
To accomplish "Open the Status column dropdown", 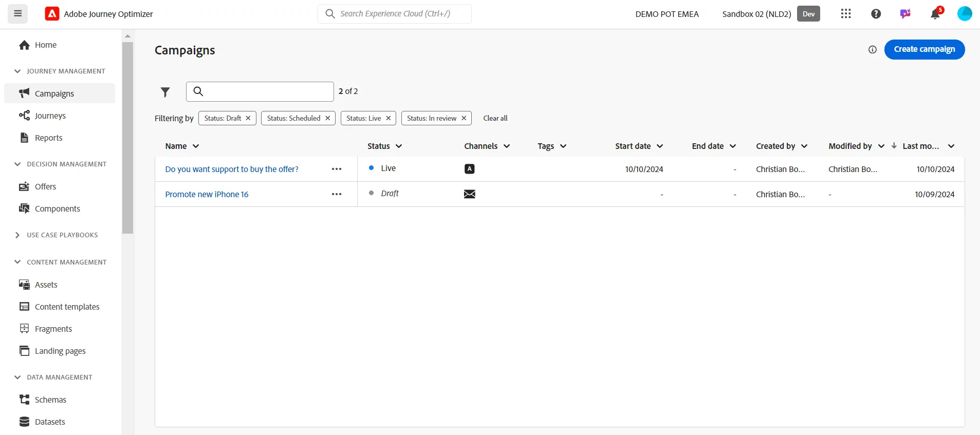I will (399, 146).
